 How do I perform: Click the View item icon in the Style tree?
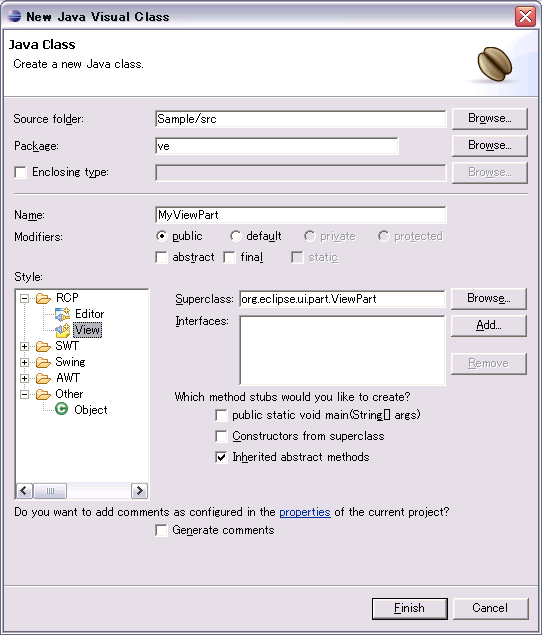click(x=62, y=330)
